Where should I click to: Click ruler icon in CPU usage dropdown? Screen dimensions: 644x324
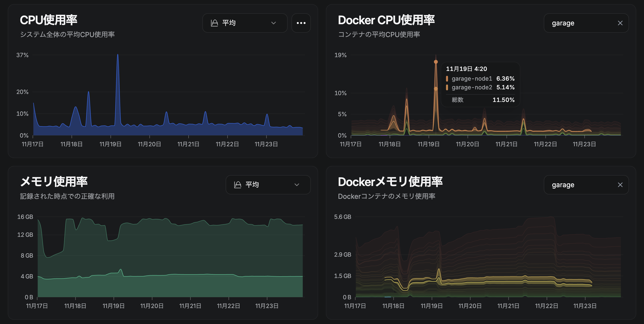[214, 23]
